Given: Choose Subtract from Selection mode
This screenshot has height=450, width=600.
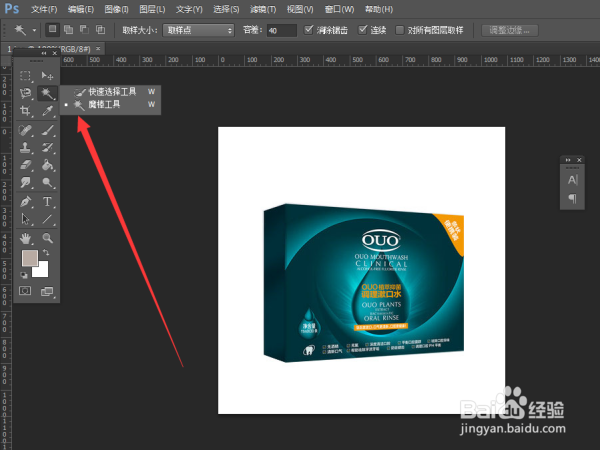Looking at the screenshot, I should [85, 29].
